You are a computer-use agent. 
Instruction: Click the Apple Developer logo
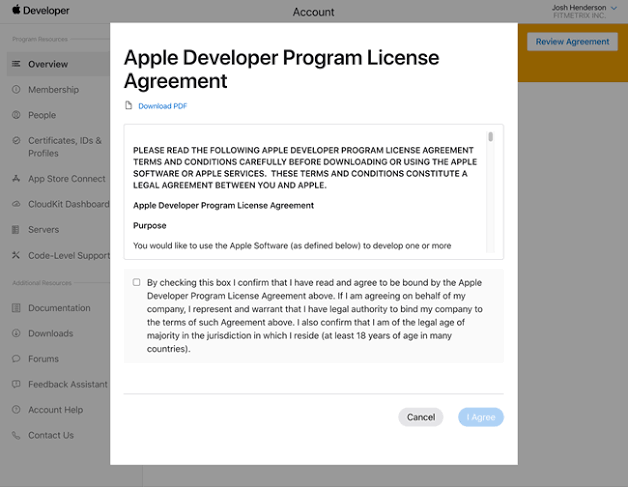40,10
